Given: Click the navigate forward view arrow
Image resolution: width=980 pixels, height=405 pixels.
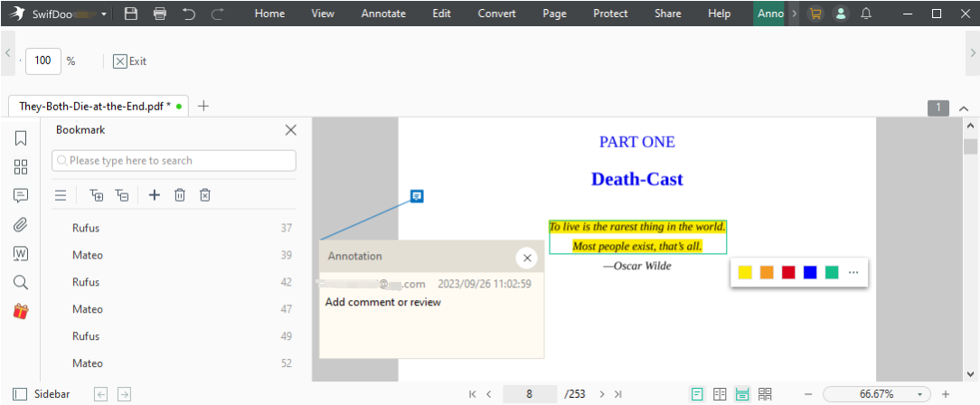Looking at the screenshot, I should click(x=125, y=394).
